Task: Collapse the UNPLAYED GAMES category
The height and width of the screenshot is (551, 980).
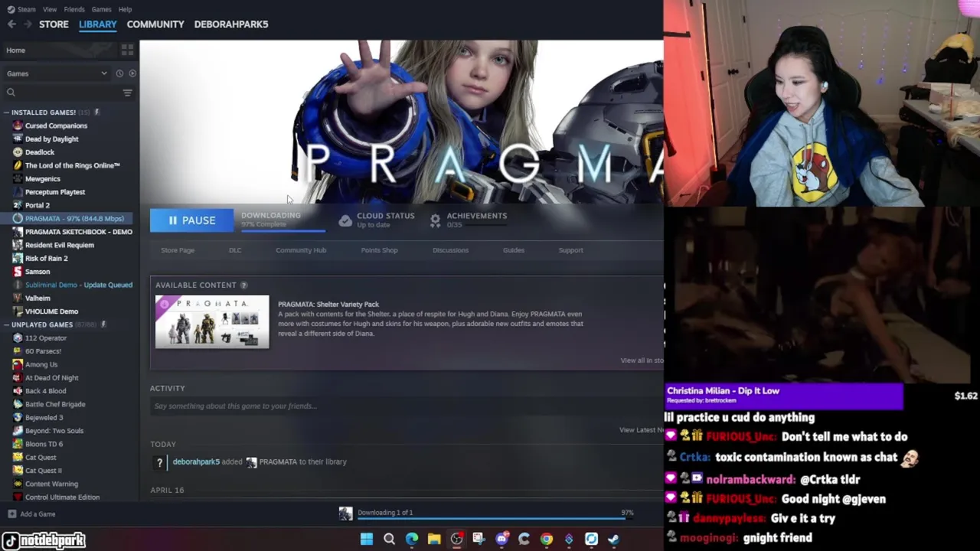Action: [7, 324]
